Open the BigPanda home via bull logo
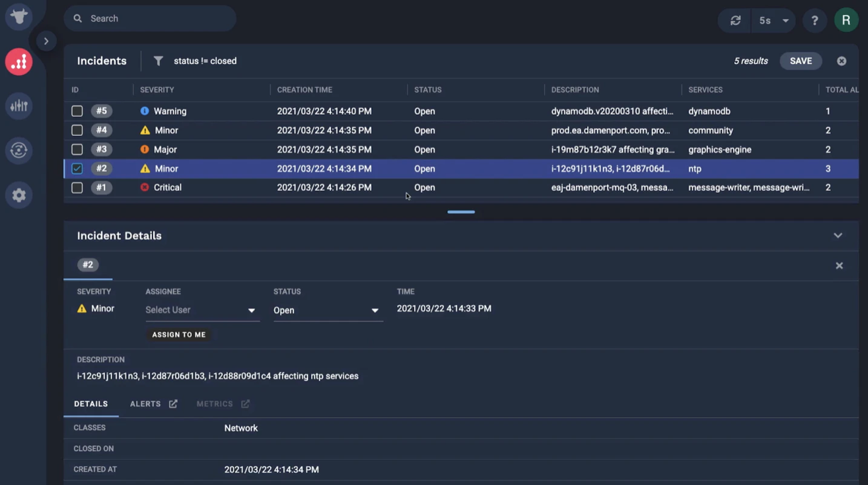 (x=18, y=16)
